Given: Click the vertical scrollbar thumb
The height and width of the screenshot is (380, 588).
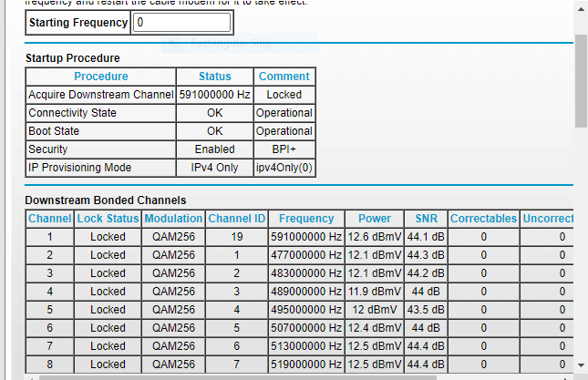Looking at the screenshot, I should point(581,81).
